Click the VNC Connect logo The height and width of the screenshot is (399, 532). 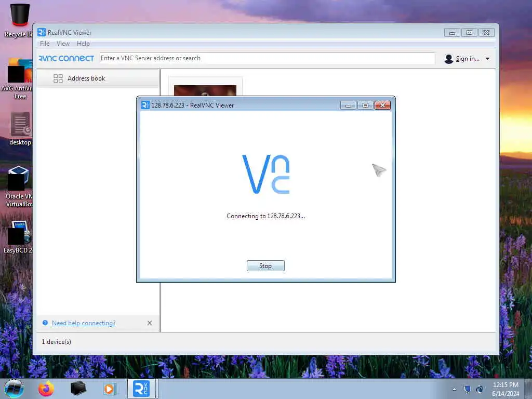click(x=66, y=58)
